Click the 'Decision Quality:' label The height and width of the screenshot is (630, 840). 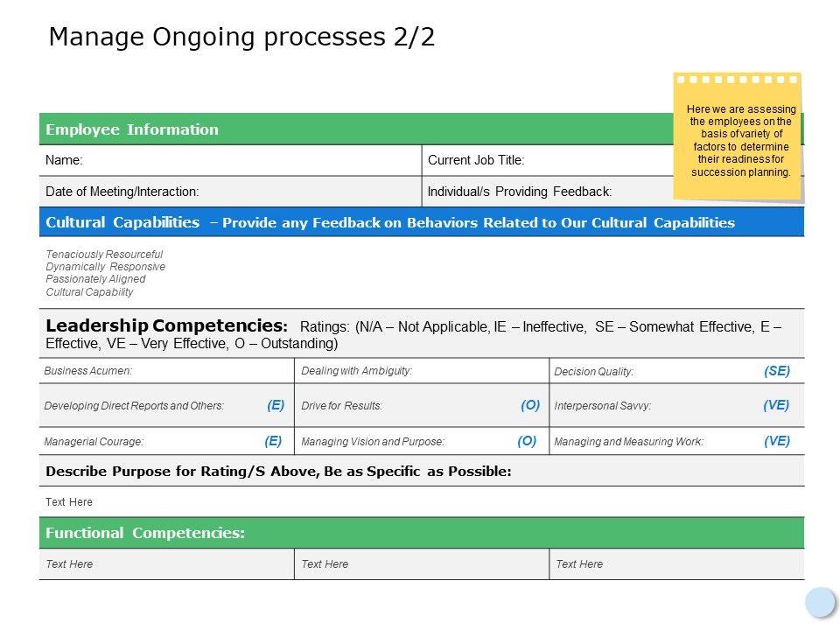593,371
